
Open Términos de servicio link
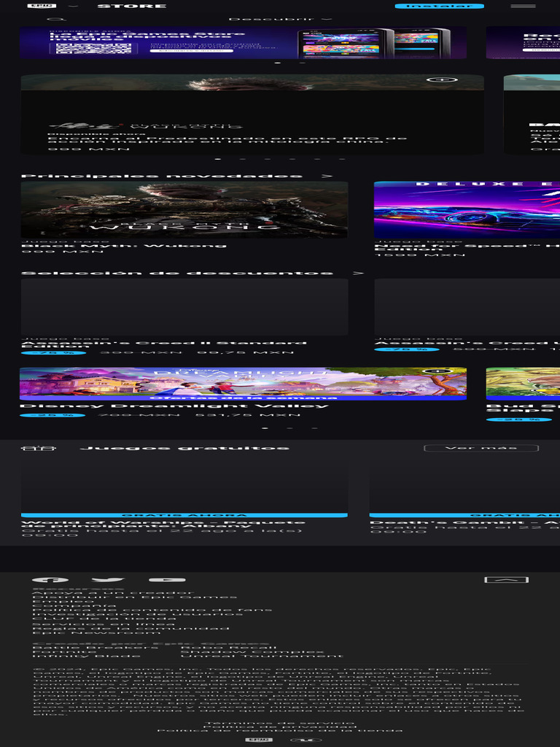coord(280,723)
